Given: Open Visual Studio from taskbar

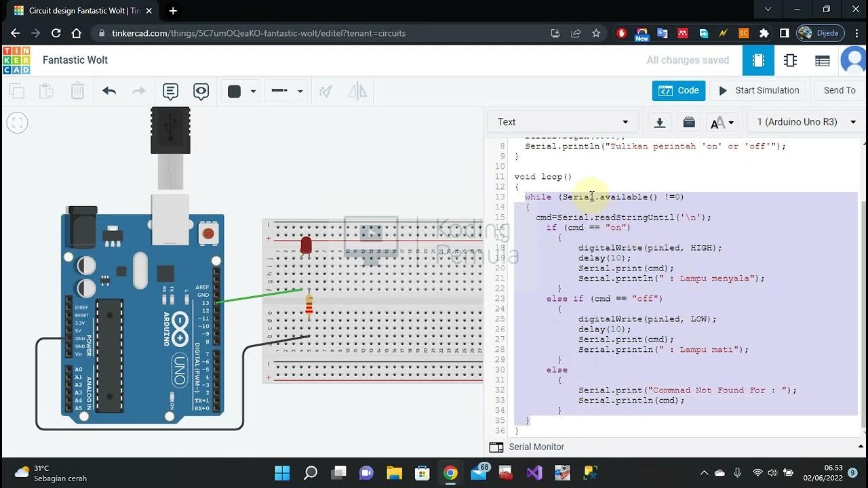Looking at the screenshot, I should [534, 472].
